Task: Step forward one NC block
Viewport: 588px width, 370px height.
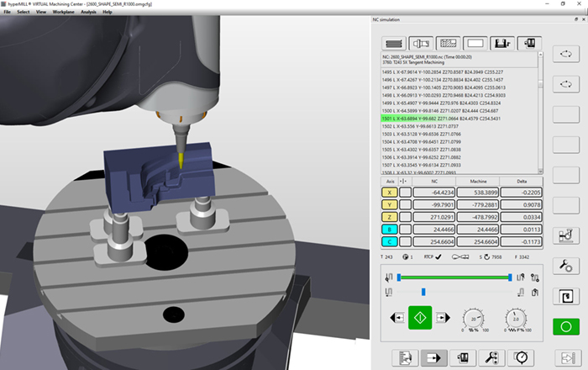Action: pyautogui.click(x=443, y=318)
